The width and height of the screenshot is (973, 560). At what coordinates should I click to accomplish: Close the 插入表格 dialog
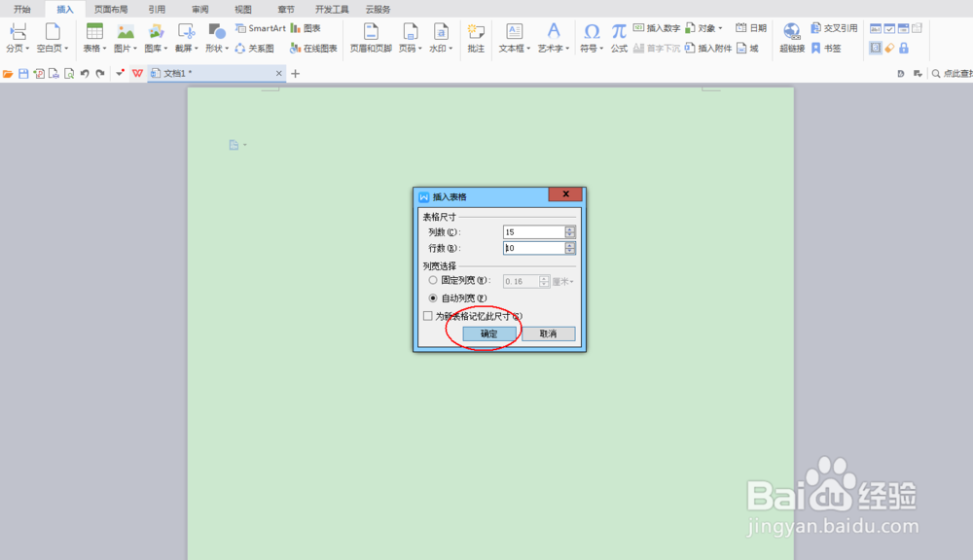pyautogui.click(x=565, y=194)
